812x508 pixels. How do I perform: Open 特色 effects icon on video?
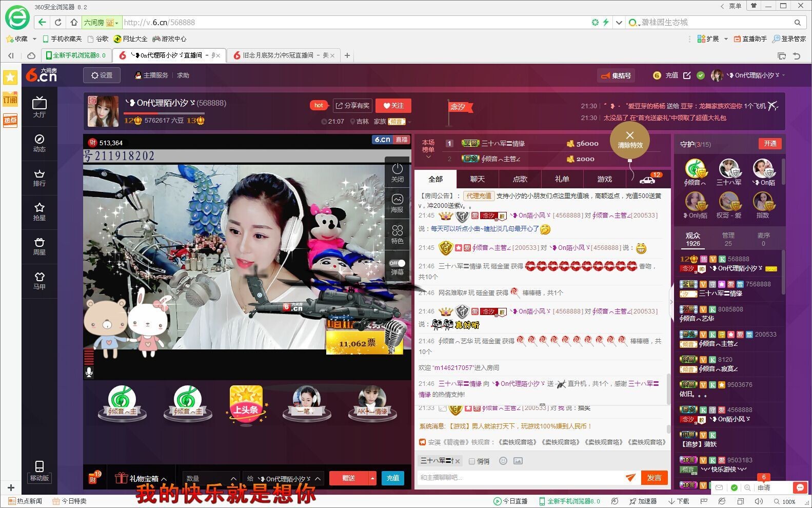coord(397,234)
